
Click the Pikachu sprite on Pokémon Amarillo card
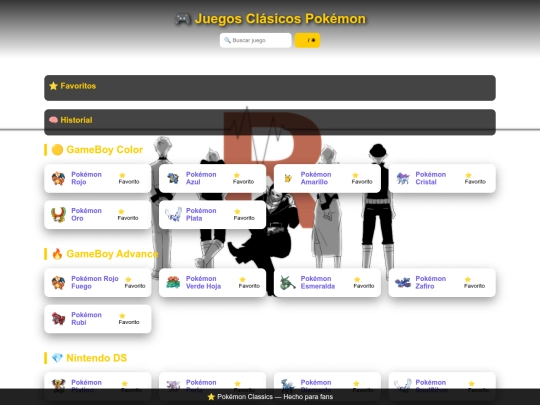[x=288, y=178]
